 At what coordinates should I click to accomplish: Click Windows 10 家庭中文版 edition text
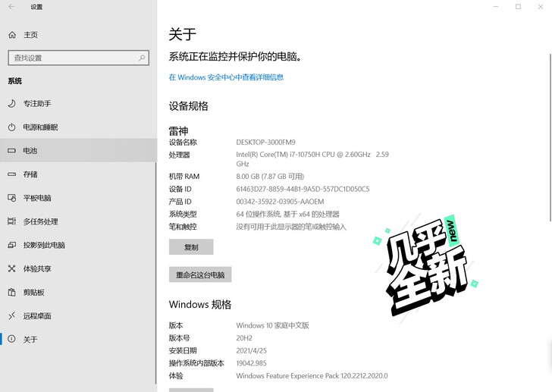coord(272,325)
